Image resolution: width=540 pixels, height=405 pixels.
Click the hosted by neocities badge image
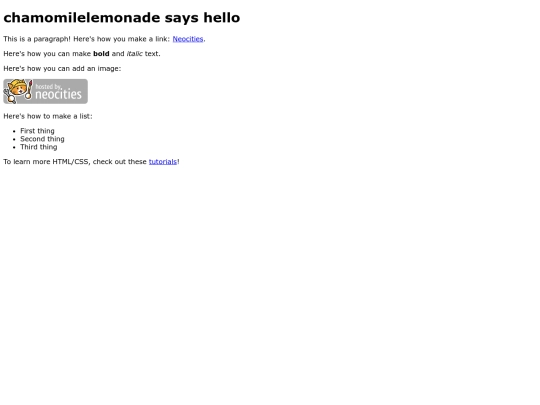click(x=45, y=91)
